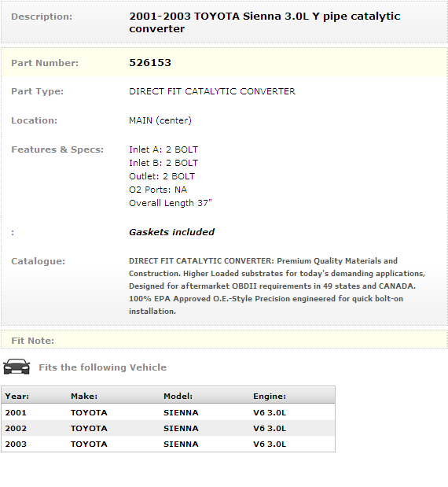The width and height of the screenshot is (448, 487).
Task: Click the DIRECT FIT CATALYTIC CONVERTER part type
Action: tap(212, 91)
